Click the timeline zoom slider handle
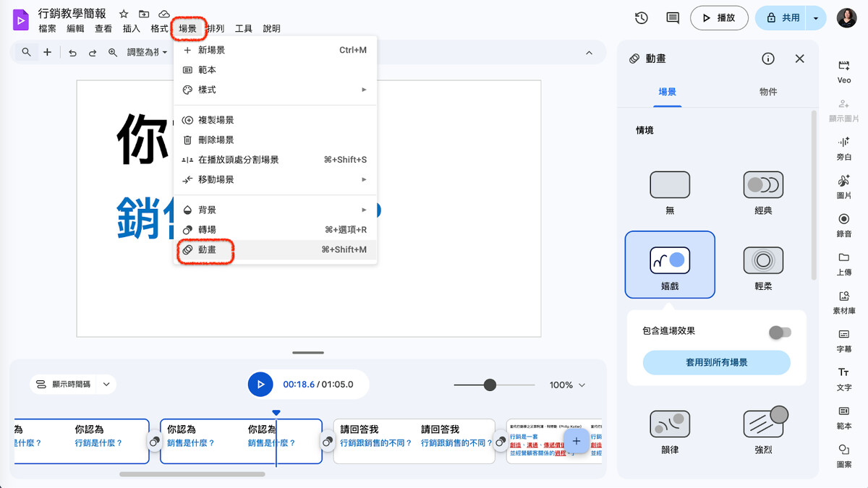Viewport: 868px width, 488px height. tap(490, 385)
